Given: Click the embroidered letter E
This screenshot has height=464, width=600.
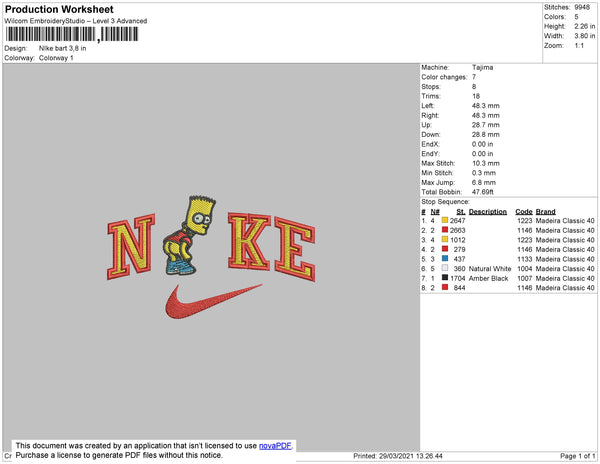Looking at the screenshot, I should (x=295, y=249).
